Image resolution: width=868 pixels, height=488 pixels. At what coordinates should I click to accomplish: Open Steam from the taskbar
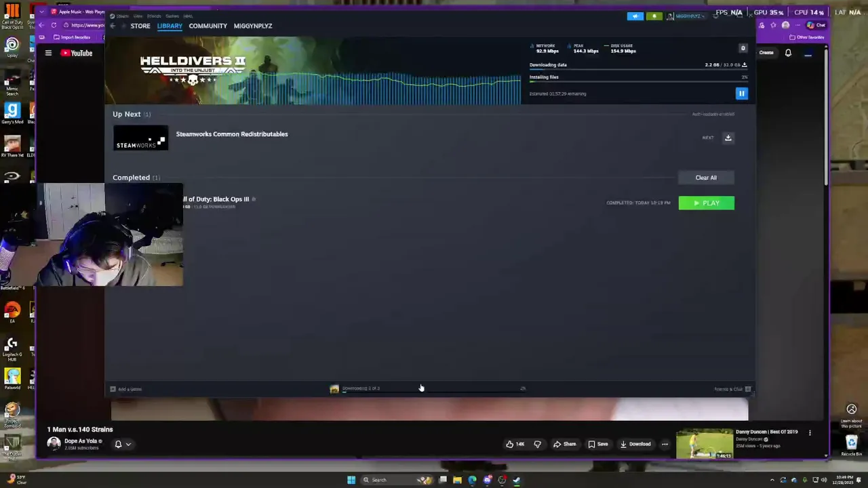click(x=516, y=480)
